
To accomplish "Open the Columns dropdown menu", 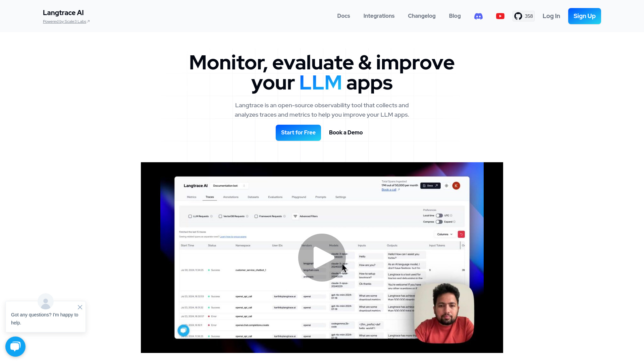I will [444, 234].
